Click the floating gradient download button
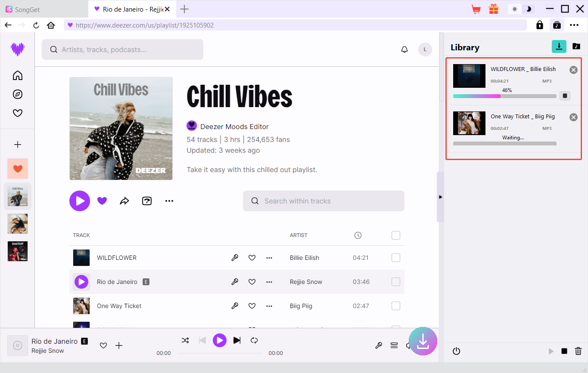588x373 pixels. click(423, 341)
